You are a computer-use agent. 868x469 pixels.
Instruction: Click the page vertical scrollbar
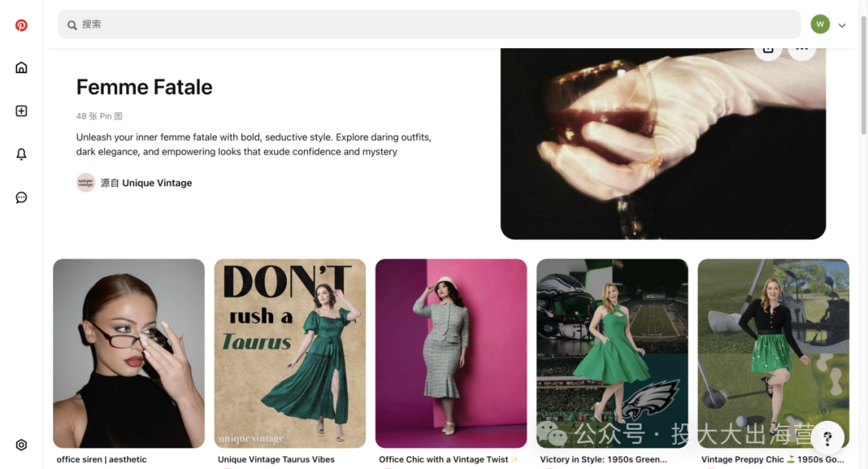point(863,80)
